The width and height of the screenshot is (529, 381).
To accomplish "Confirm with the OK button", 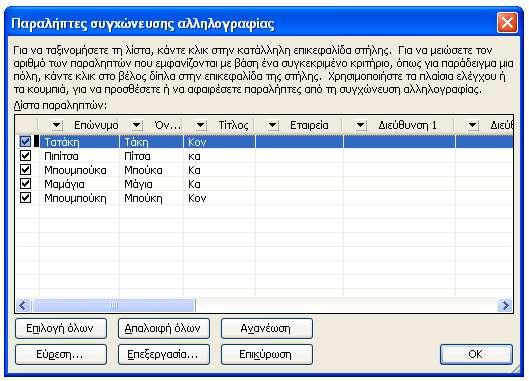I will 476,354.
